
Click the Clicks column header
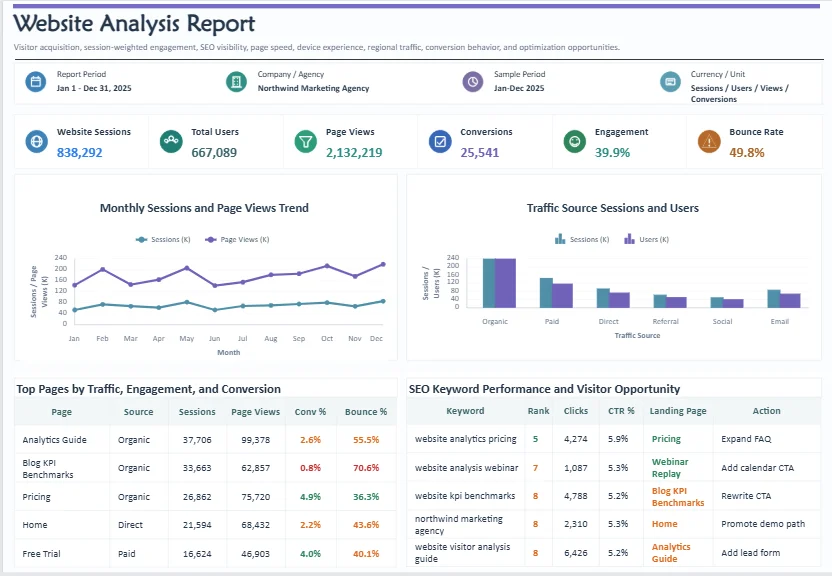click(576, 411)
